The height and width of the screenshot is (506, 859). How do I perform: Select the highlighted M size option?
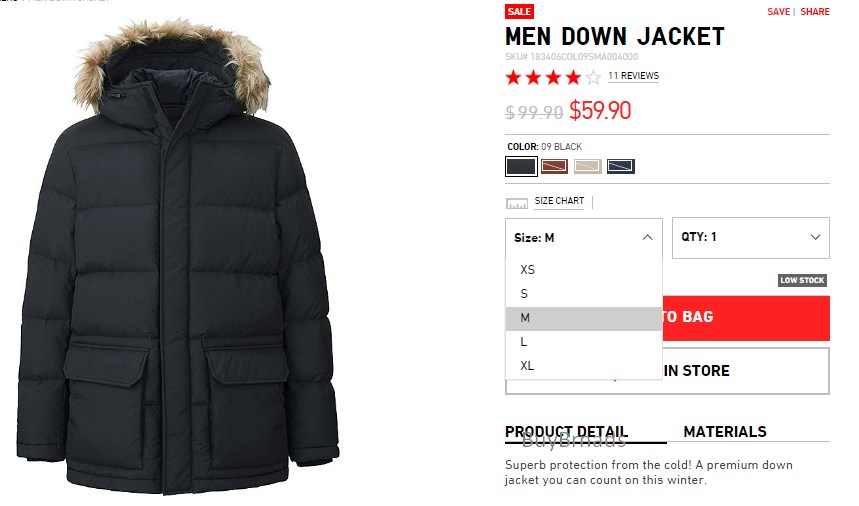(583, 318)
